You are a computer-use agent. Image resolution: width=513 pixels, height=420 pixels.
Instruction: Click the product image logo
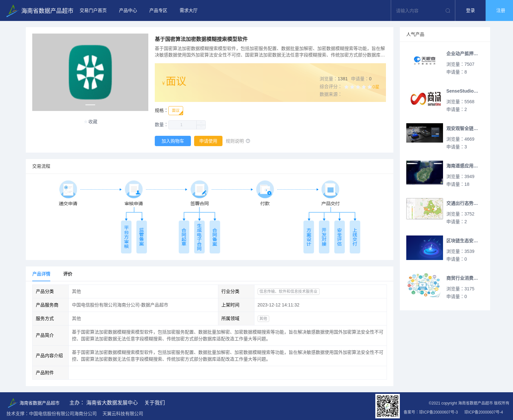(90, 72)
